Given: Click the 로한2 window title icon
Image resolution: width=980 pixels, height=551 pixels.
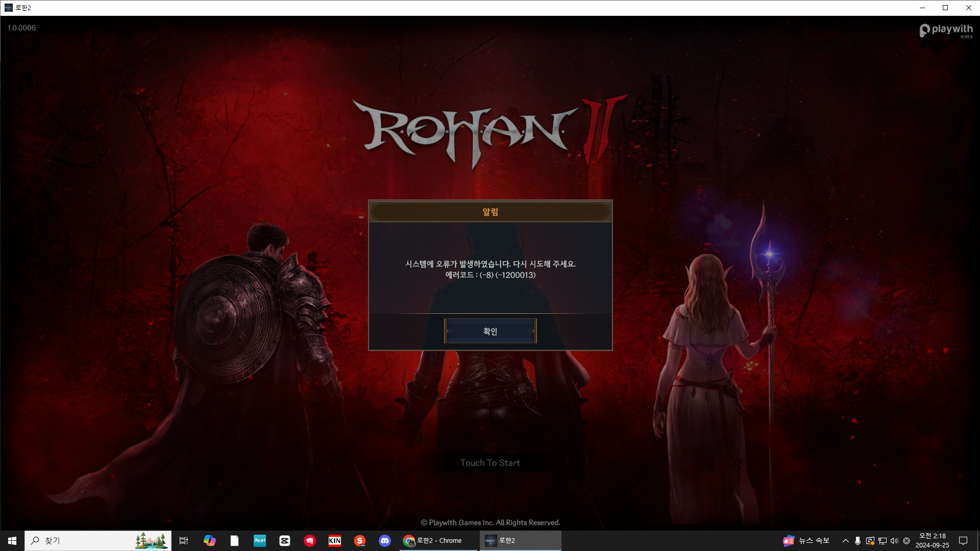Looking at the screenshot, I should pyautogui.click(x=8, y=8).
